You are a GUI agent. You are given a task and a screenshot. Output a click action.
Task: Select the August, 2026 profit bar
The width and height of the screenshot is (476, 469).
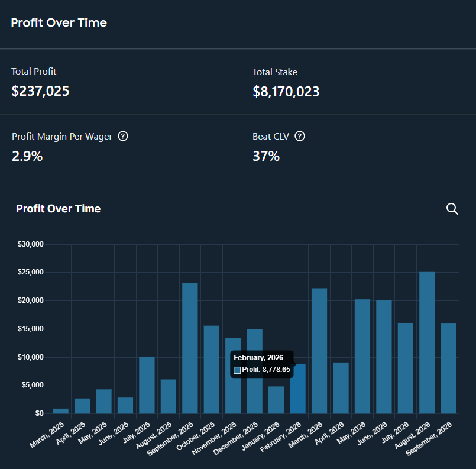coord(427,342)
